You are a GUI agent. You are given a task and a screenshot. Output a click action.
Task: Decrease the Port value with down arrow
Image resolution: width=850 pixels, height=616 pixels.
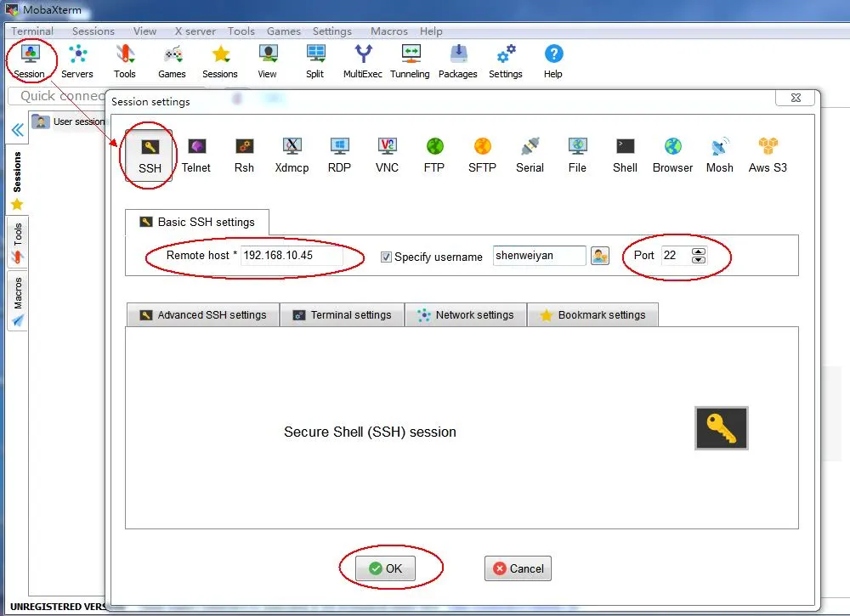point(699,259)
